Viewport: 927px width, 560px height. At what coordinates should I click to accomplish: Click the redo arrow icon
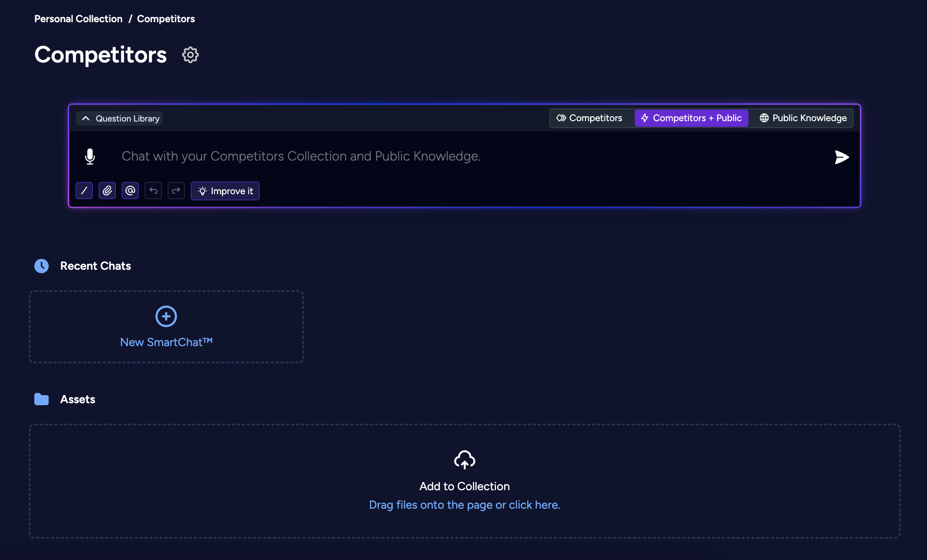point(176,190)
